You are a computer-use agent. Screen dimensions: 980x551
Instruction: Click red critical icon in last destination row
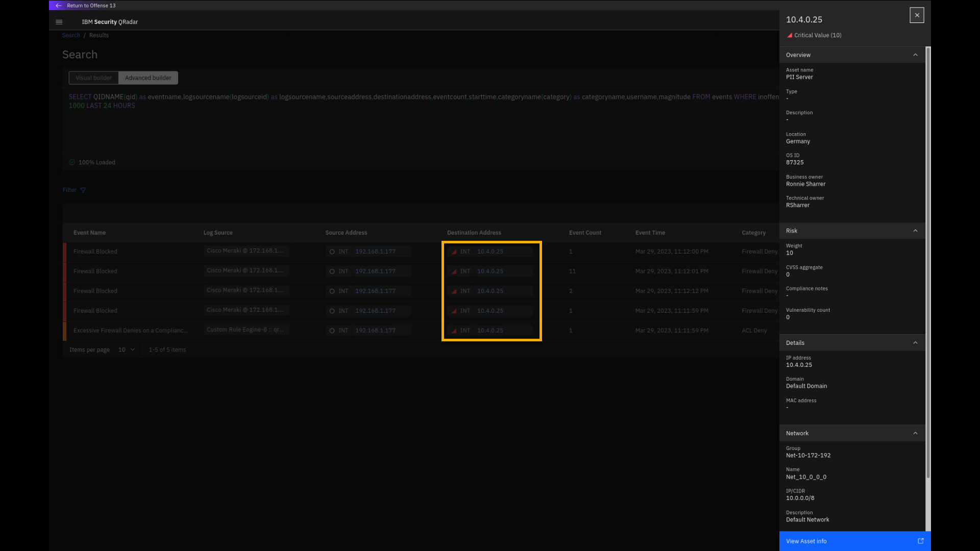pyautogui.click(x=454, y=331)
